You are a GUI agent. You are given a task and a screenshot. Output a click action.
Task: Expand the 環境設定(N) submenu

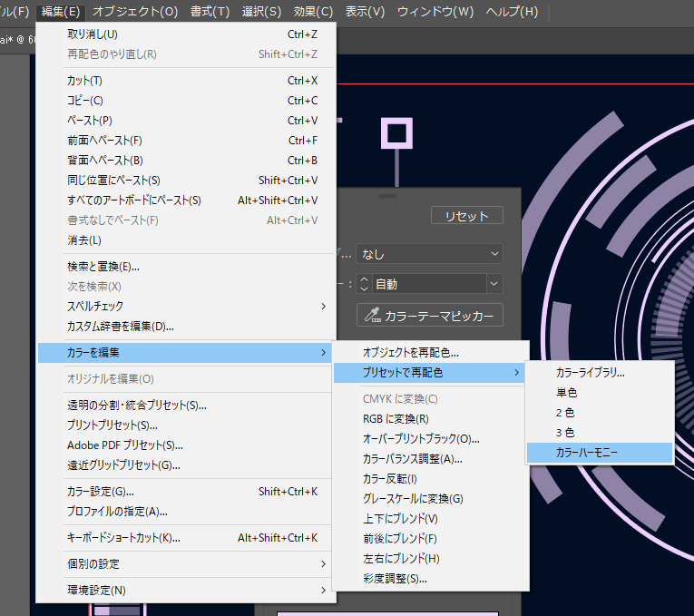click(186, 591)
